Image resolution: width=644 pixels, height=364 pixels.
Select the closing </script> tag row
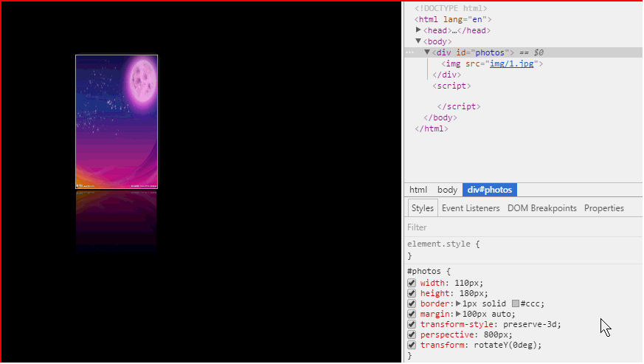click(459, 106)
